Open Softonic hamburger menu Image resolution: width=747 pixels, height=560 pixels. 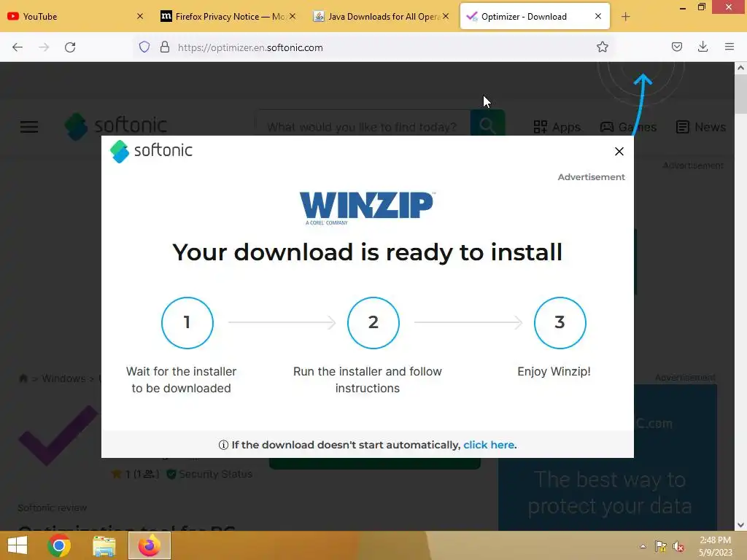29,127
